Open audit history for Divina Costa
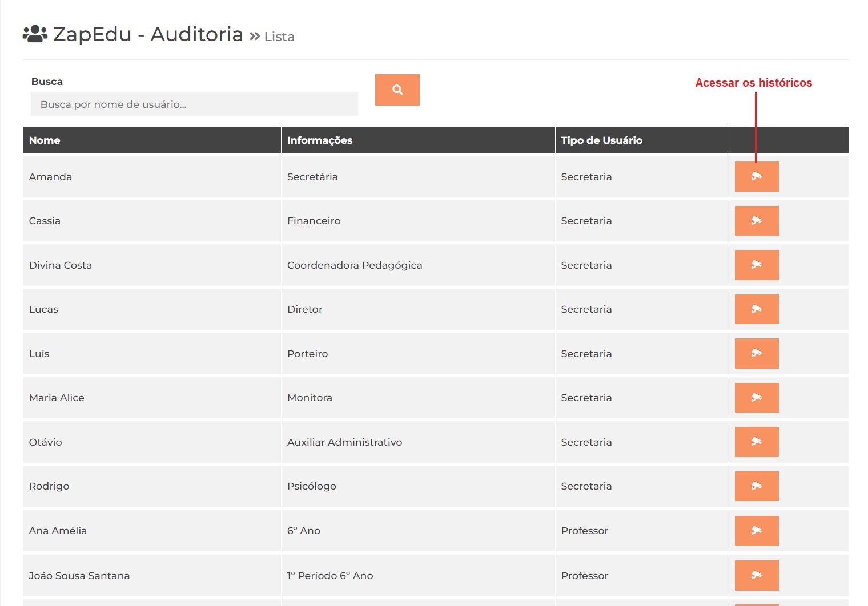The image size is (868, 606). coord(757,265)
